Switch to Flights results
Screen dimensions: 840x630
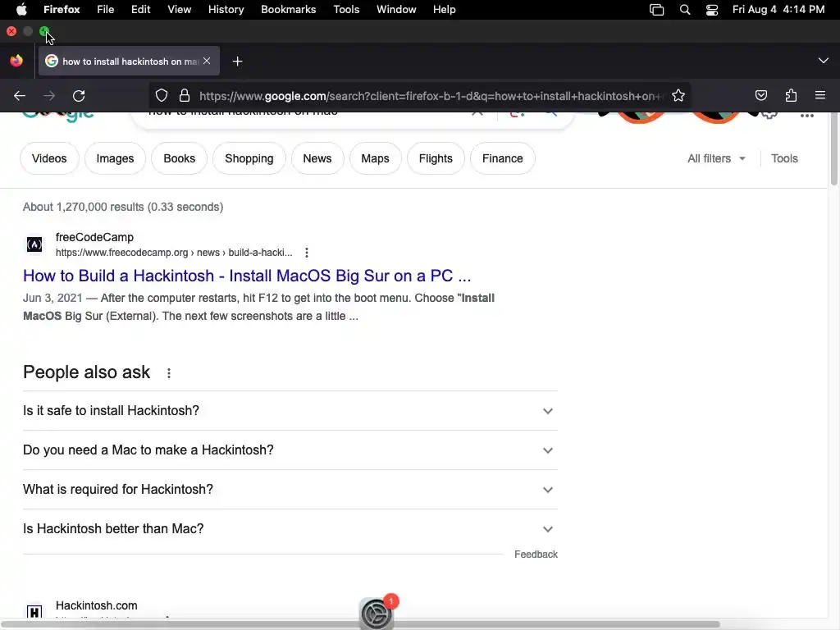click(x=436, y=158)
